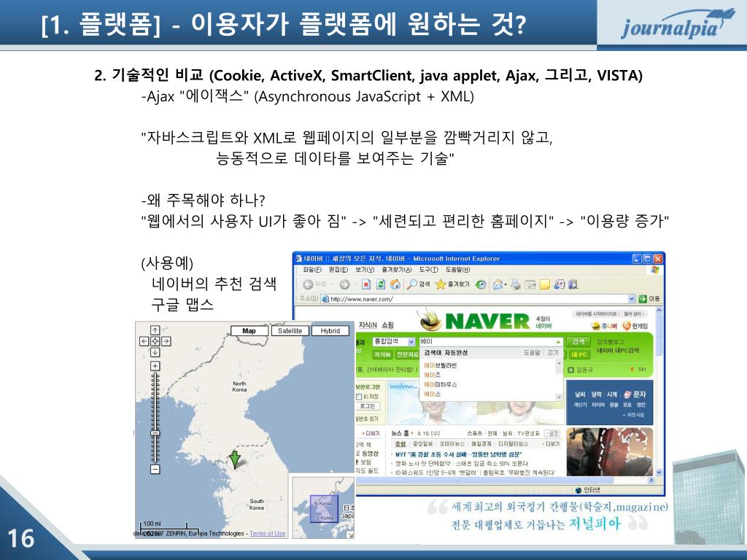
Task: Click the yellow note icon in IE toolbar
Action: pyautogui.click(x=544, y=284)
